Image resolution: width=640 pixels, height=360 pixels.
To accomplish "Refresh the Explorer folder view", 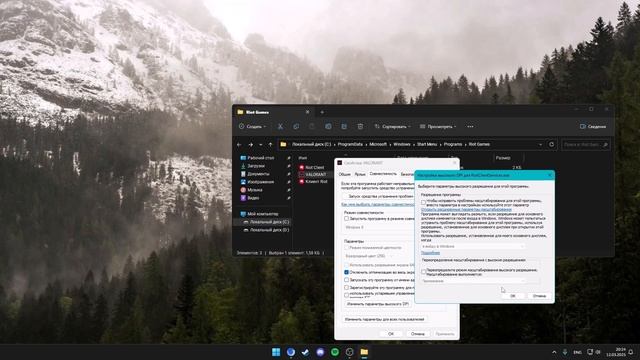I will (551, 144).
